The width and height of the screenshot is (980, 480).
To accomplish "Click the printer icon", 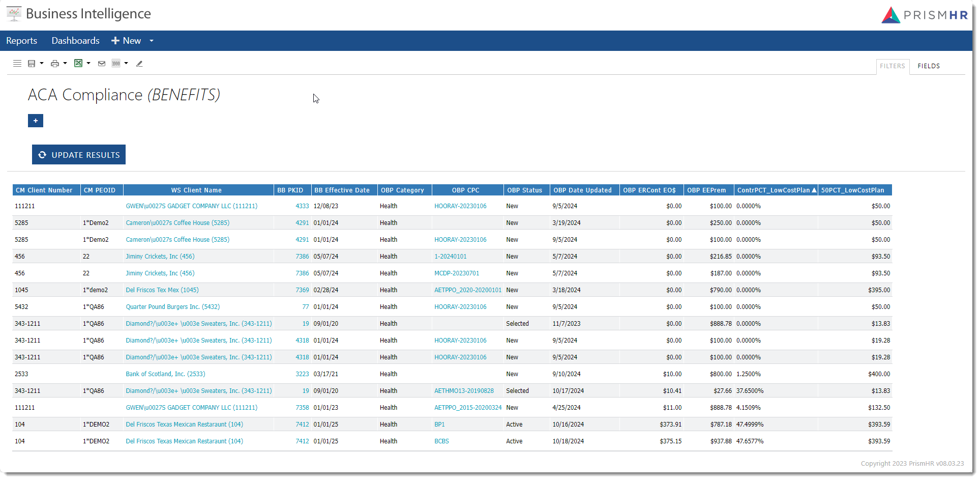I will 55,64.
